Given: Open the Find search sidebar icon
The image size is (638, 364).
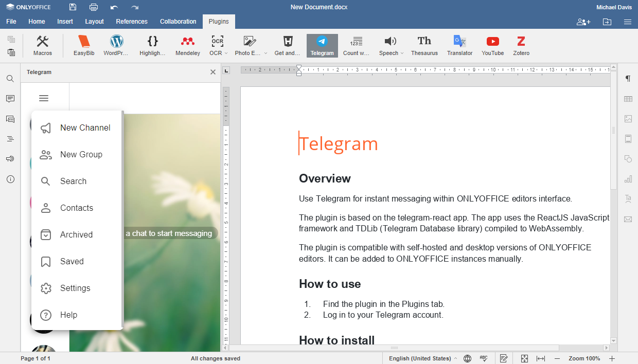Looking at the screenshot, I should point(10,79).
